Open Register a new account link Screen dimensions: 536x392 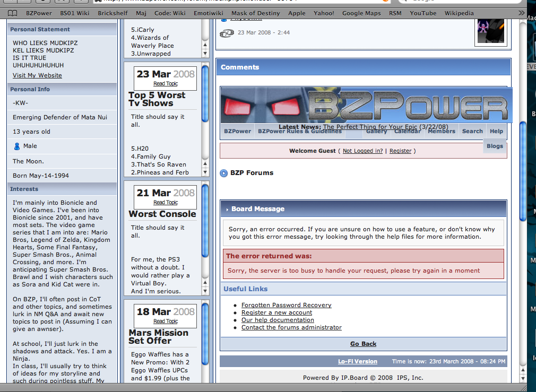click(276, 313)
